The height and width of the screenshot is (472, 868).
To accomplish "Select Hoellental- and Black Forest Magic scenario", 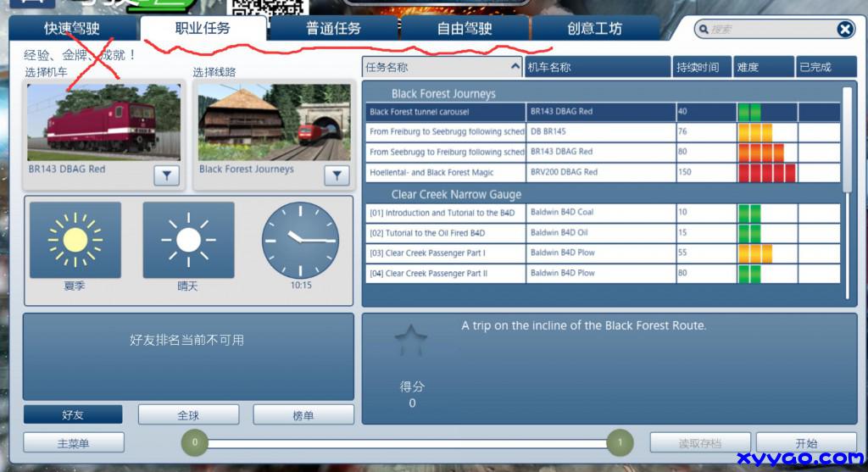I will point(445,172).
